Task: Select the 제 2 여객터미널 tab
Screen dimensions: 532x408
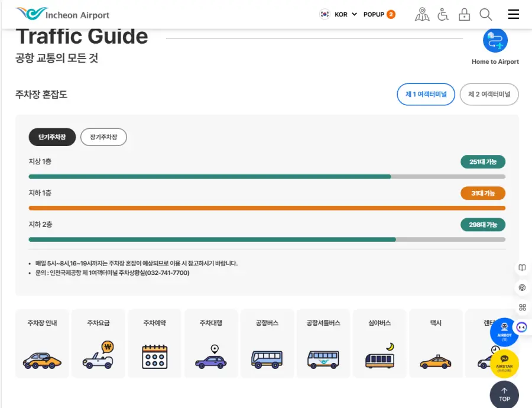Action: [x=489, y=94]
